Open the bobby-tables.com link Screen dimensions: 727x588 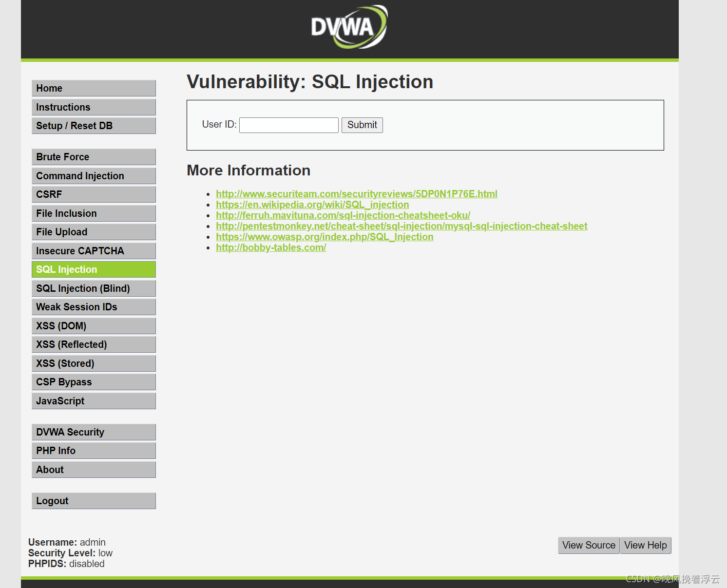tap(271, 247)
